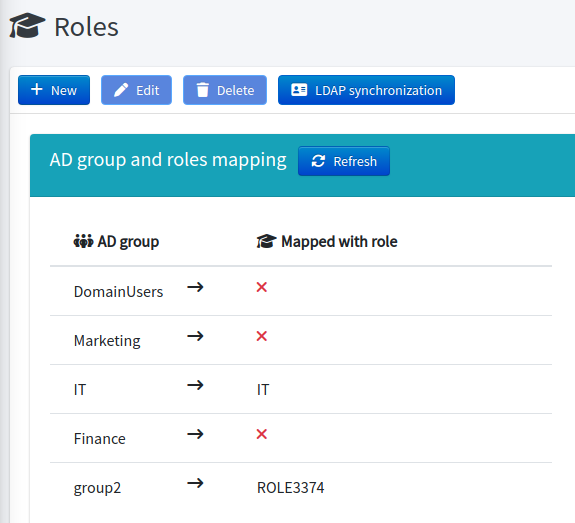The image size is (575, 523).
Task: Click the circular arrows Refresh icon
Action: tap(318, 161)
